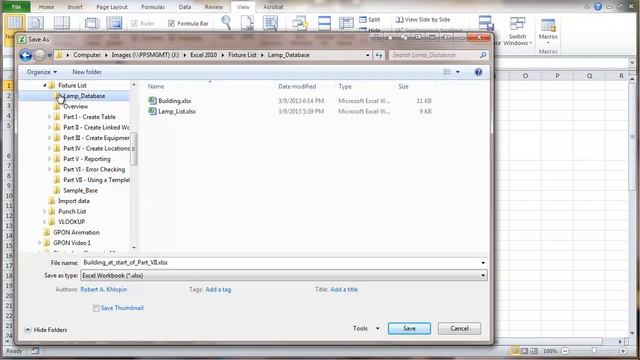
Task: Click the status bar Page Break Preview icon
Action: pos(534,351)
